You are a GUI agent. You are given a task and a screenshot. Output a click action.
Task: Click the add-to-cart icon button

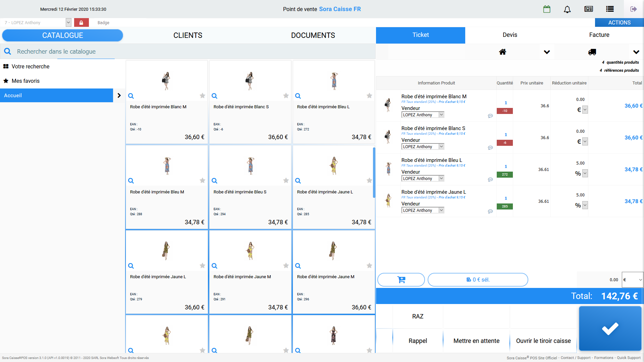[401, 280]
